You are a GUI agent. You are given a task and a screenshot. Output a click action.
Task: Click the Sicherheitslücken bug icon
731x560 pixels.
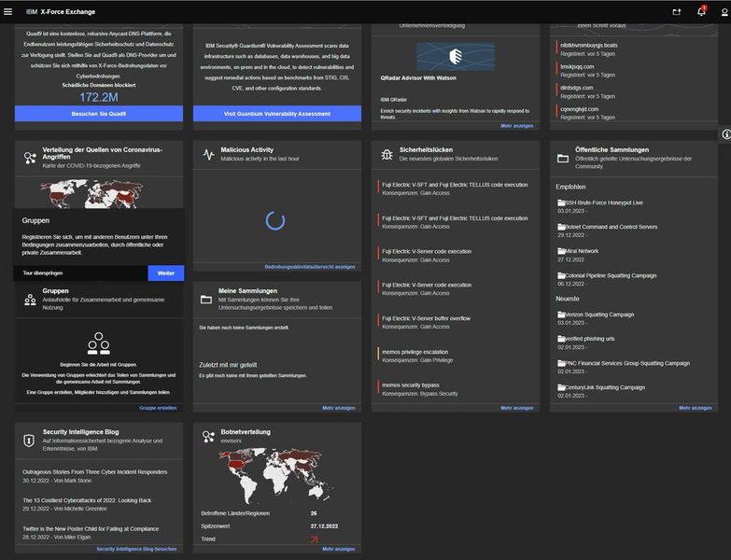pos(387,154)
